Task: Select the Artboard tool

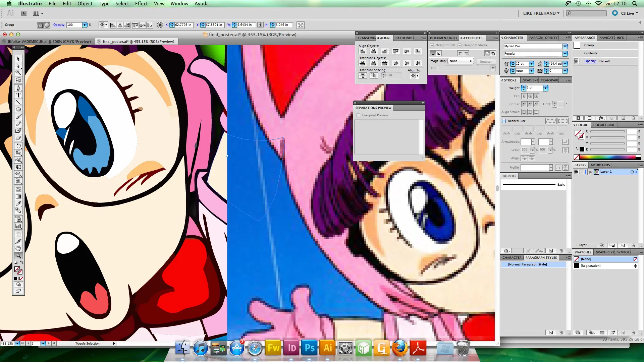Action: (x=18, y=234)
